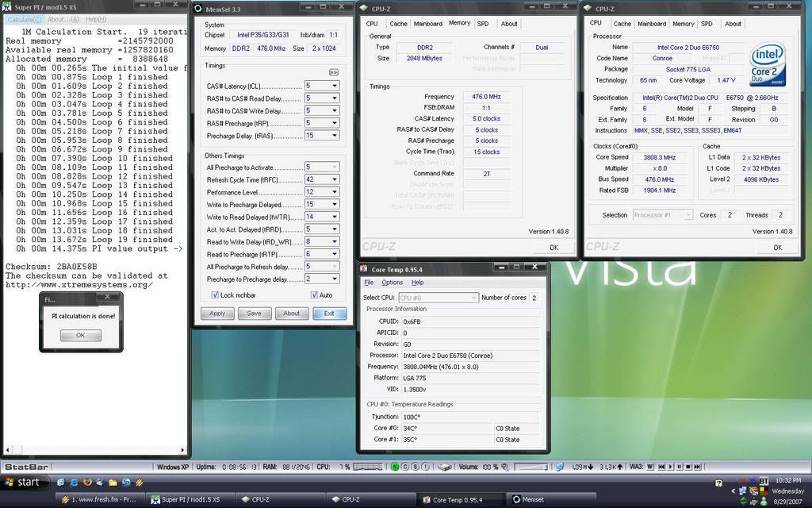Click the BT tray icon
The width and height of the screenshot is (812, 508).
764,481
